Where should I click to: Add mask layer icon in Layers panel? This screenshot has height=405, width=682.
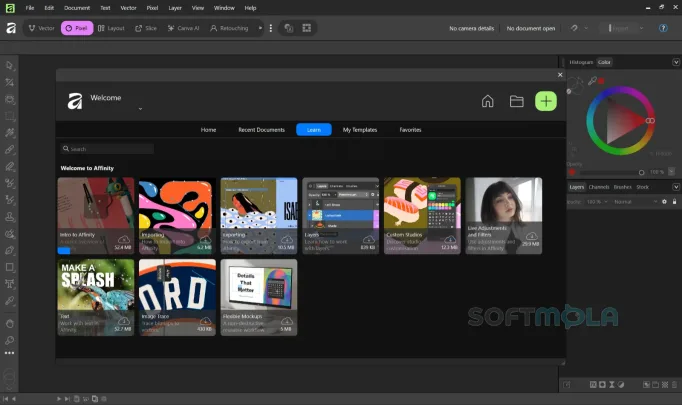coord(602,385)
